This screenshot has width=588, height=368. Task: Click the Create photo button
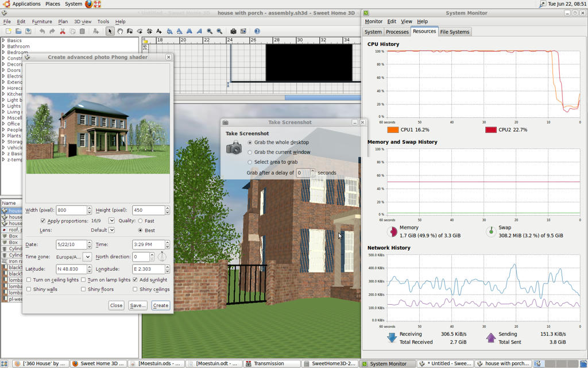[161, 305]
